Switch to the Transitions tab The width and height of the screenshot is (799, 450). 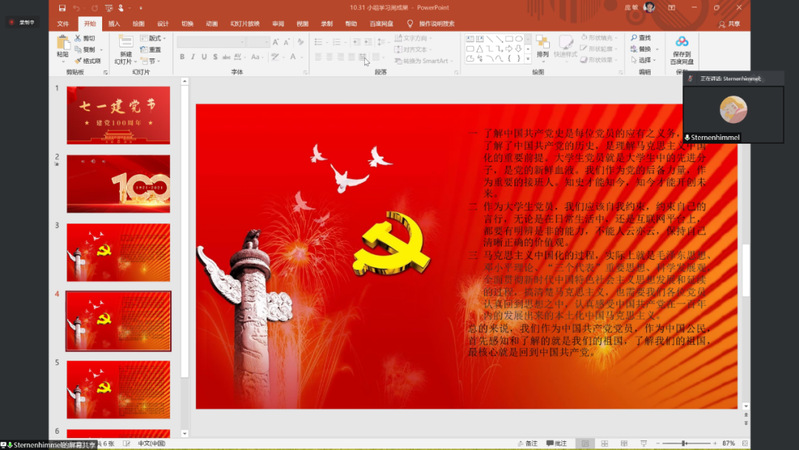188,23
